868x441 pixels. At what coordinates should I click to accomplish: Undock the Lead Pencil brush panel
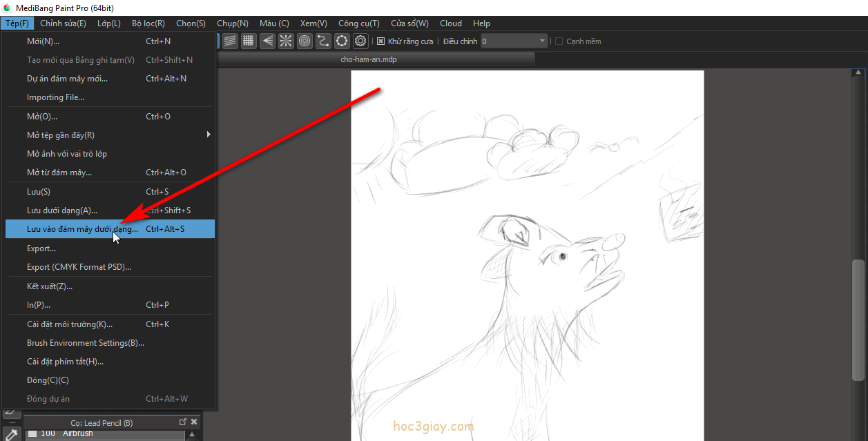183,422
